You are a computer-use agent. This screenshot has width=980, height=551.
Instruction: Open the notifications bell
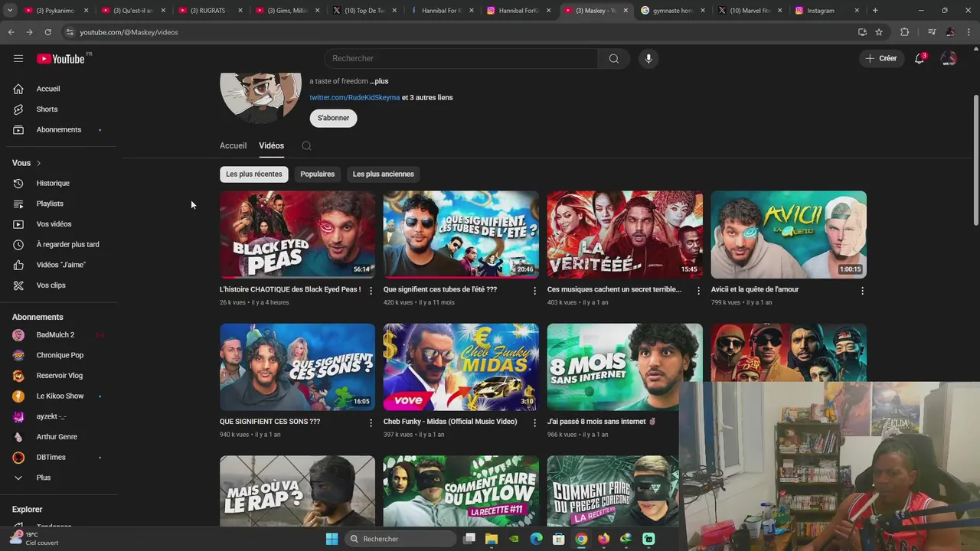click(x=920, y=58)
